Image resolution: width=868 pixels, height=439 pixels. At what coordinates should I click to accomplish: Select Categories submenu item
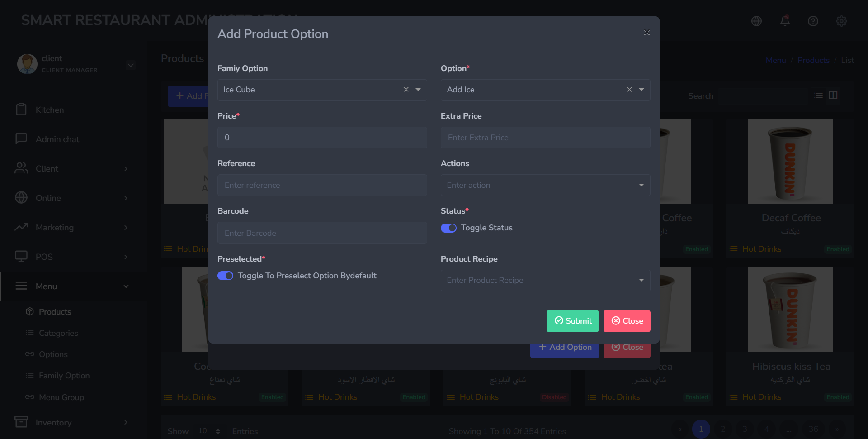click(58, 333)
